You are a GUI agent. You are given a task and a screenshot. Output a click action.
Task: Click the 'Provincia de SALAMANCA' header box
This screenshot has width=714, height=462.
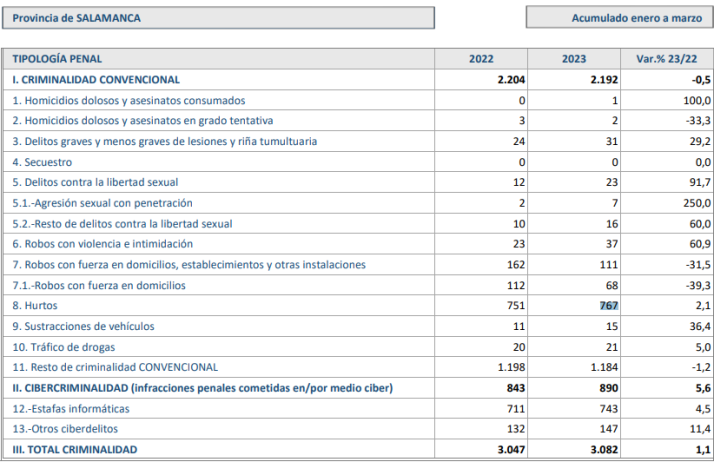(218, 18)
